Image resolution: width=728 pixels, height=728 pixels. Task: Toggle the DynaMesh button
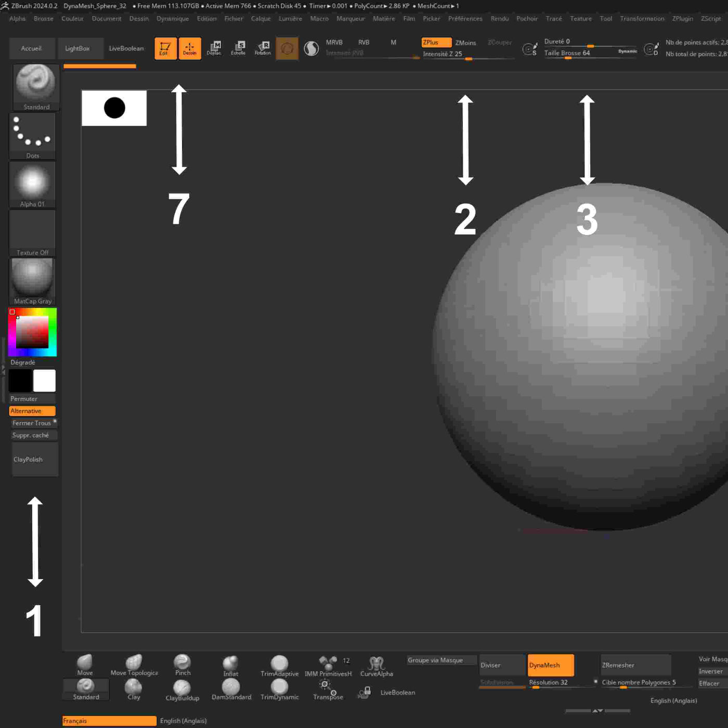[550, 665]
